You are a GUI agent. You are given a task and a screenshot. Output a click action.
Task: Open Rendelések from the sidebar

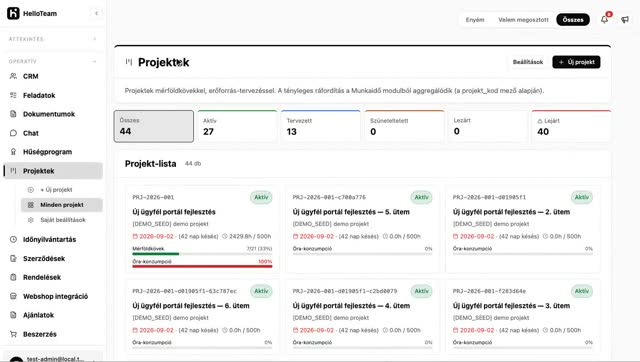pyautogui.click(x=53, y=277)
